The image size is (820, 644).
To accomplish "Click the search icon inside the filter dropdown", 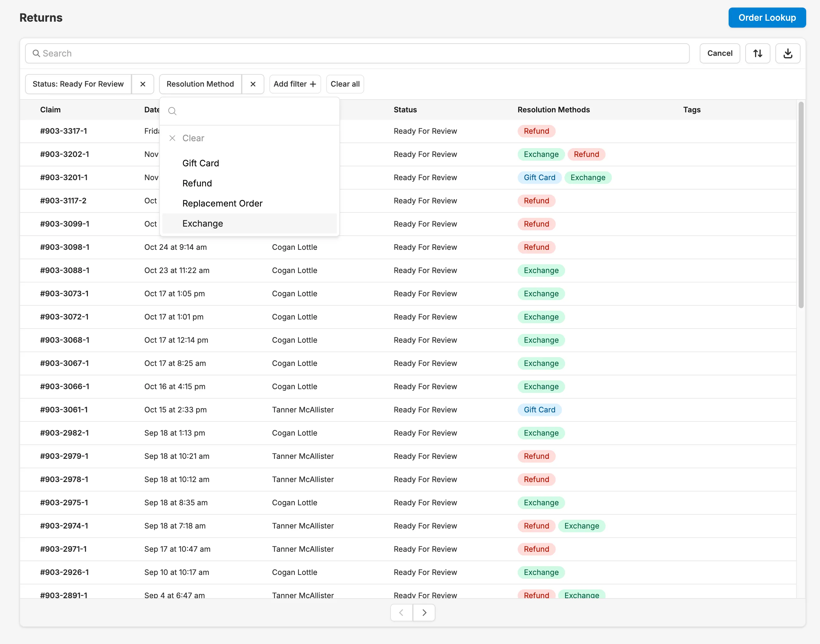I will pos(172,111).
